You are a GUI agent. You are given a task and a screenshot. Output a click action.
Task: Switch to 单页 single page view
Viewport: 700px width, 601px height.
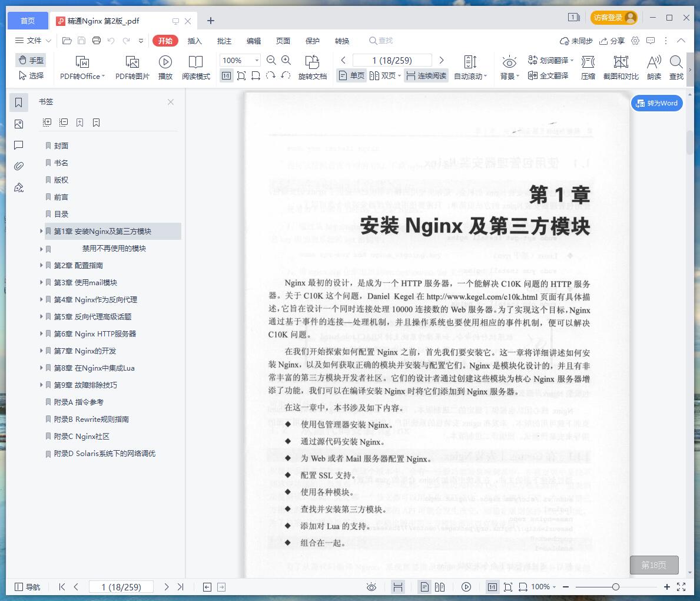point(351,75)
